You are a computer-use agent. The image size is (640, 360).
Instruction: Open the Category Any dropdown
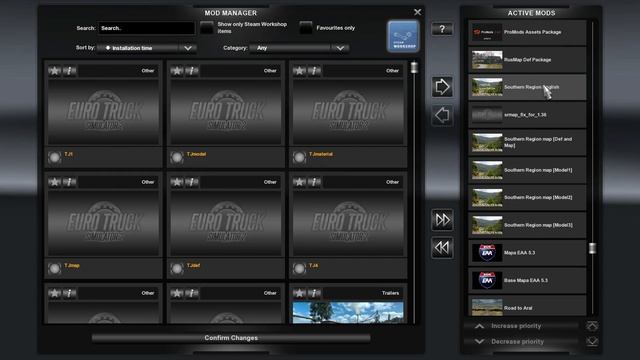point(299,48)
